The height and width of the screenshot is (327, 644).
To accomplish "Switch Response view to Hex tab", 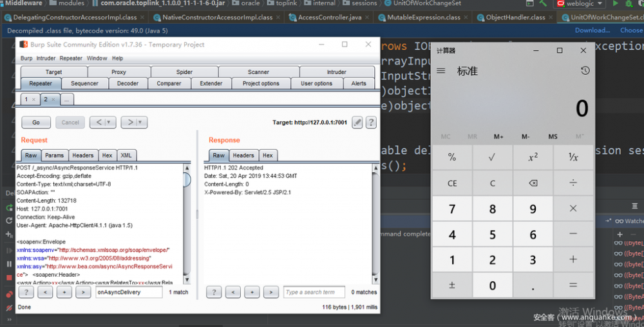I will [268, 155].
